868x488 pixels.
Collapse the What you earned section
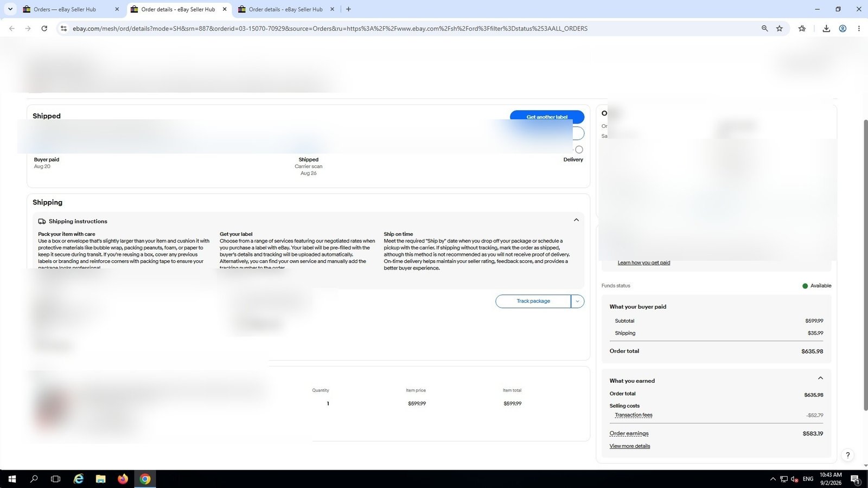coord(820,378)
